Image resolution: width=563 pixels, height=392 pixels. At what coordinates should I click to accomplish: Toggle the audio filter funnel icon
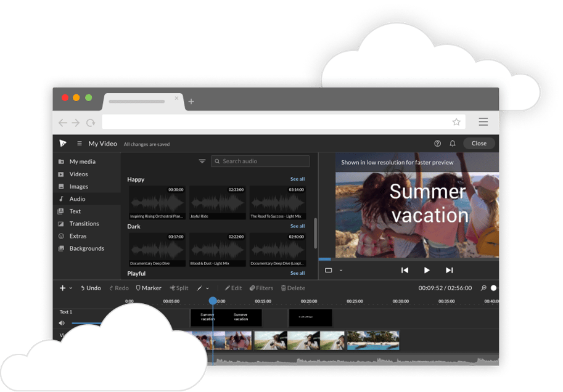(x=202, y=161)
